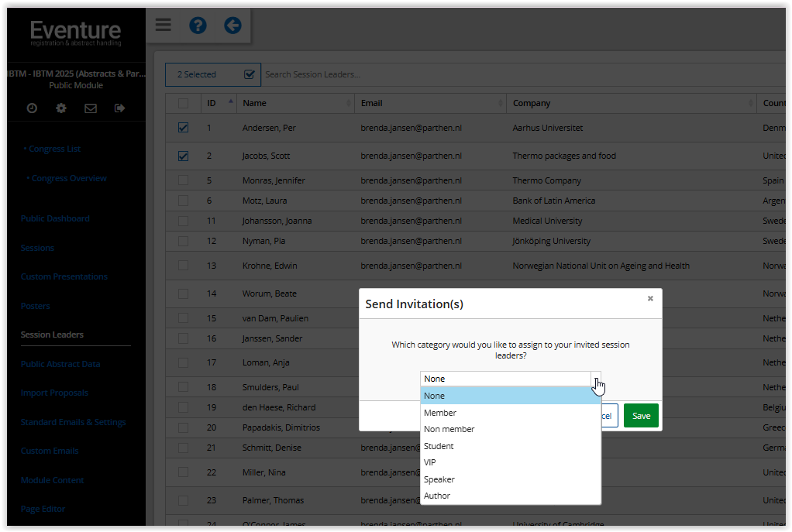Screen dimensions: 792x532
Task: Open settings gear icon in sidebar
Action: [61, 108]
